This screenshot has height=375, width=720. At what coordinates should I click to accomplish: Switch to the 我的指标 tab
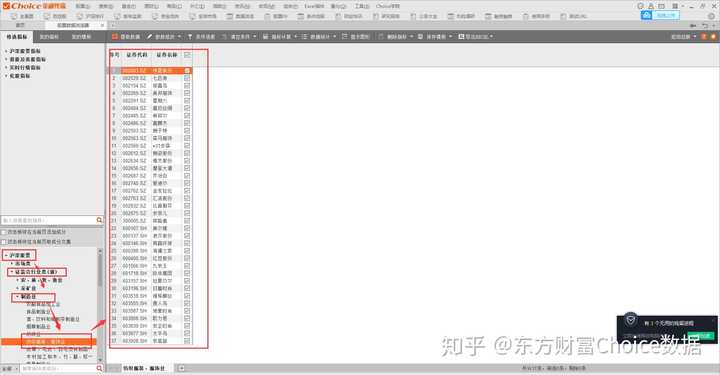coord(49,37)
